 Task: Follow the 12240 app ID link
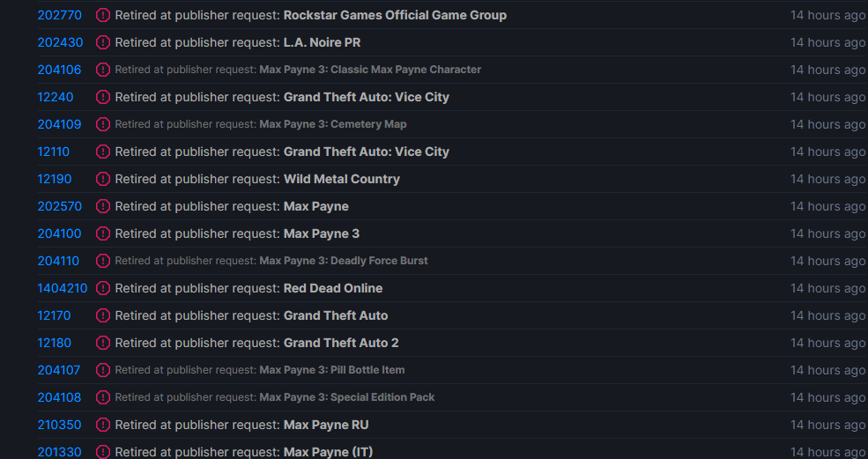pos(56,97)
